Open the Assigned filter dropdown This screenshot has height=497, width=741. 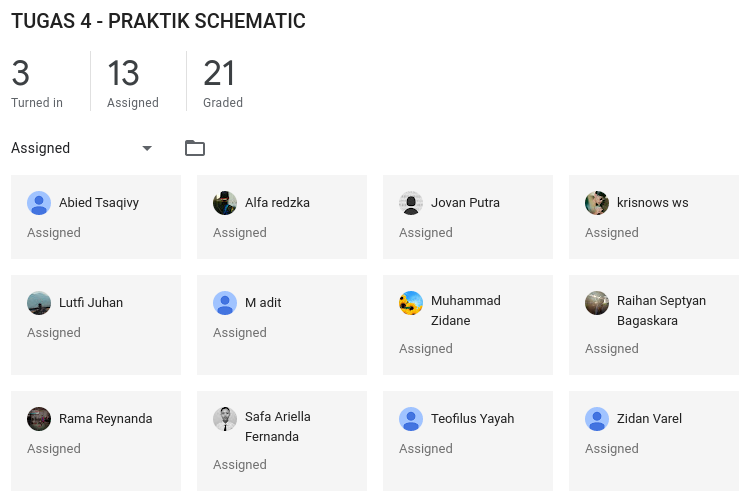click(x=82, y=148)
